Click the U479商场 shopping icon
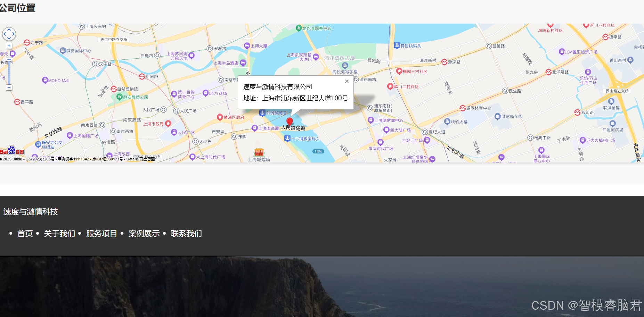The width and height of the screenshot is (644, 317). 205,93
